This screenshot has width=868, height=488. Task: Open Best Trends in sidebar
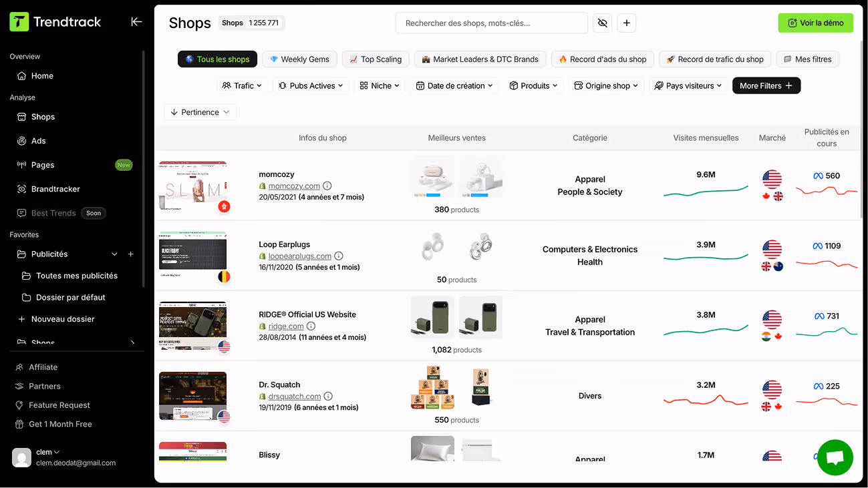46,213
